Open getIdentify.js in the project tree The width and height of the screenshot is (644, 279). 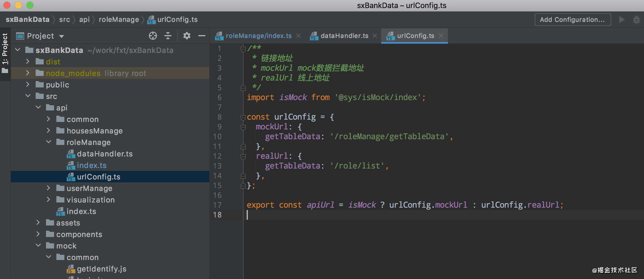[101, 269]
